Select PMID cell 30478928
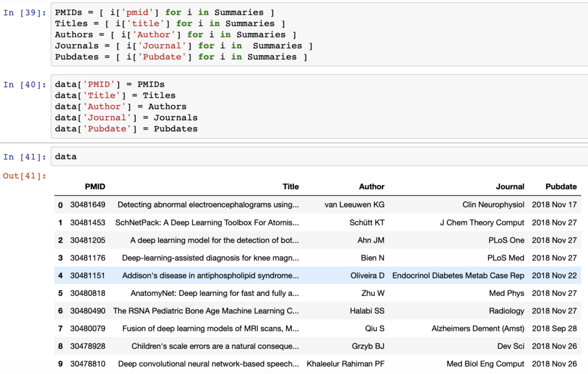Viewport: 588px width, 374px height. [88, 346]
